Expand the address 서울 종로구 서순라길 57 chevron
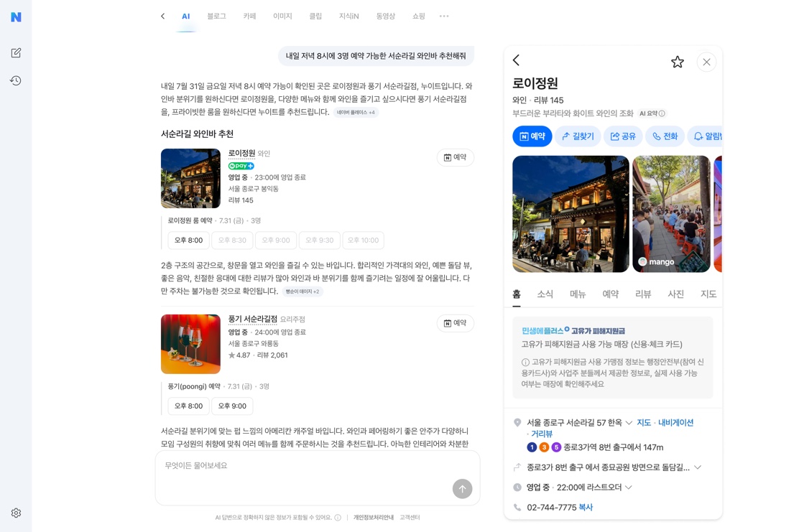Screen dimensions: 799x532 629,423
